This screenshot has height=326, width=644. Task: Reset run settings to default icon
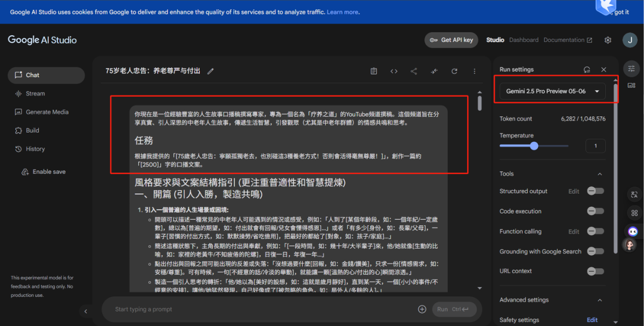click(587, 70)
